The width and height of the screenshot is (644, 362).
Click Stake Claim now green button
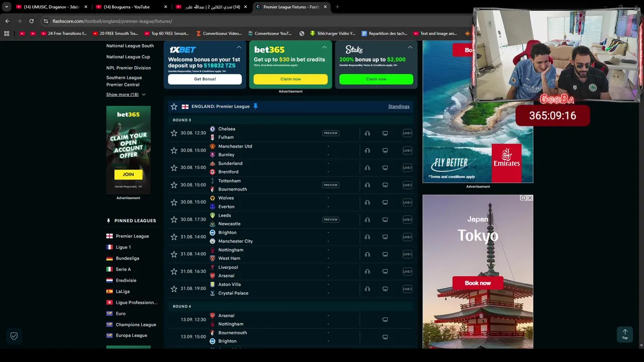[x=376, y=79]
